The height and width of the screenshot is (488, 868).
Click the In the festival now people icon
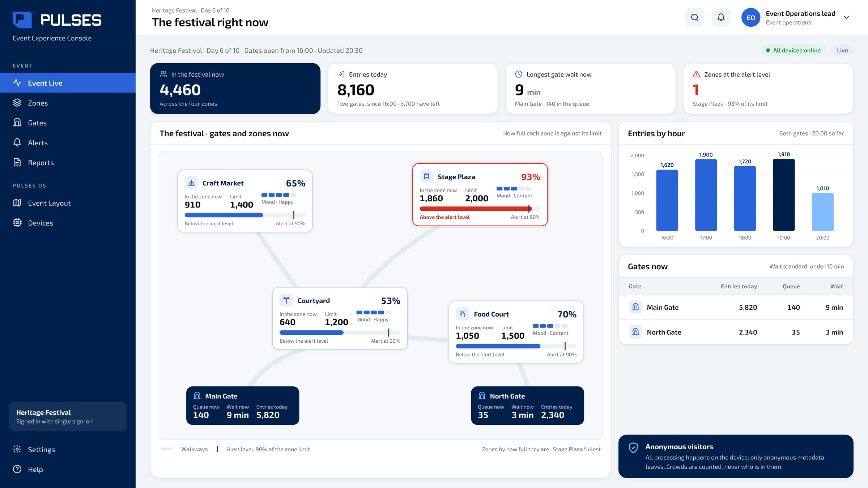pos(163,74)
